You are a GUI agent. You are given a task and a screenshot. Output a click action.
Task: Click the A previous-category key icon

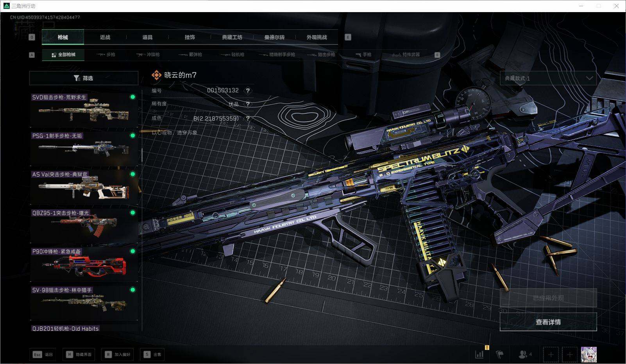32,55
